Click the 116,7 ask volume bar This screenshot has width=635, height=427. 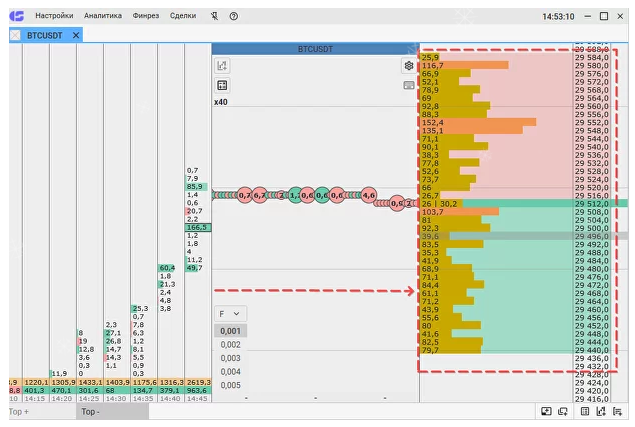(464, 66)
